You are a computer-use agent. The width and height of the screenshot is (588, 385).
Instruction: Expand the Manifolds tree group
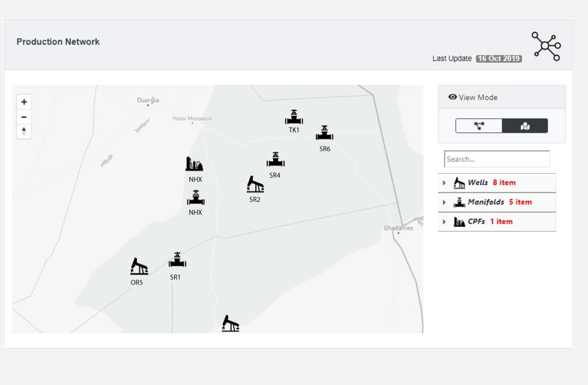[445, 203]
